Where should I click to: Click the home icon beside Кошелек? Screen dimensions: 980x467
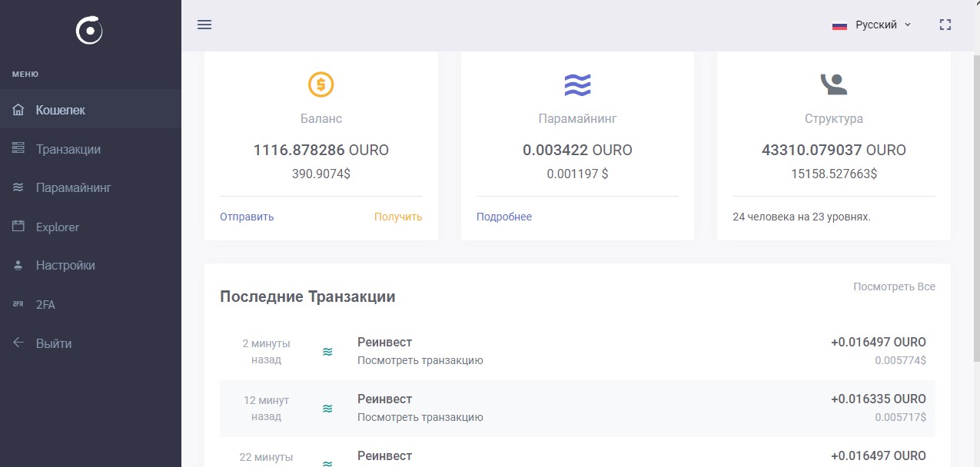coord(18,110)
